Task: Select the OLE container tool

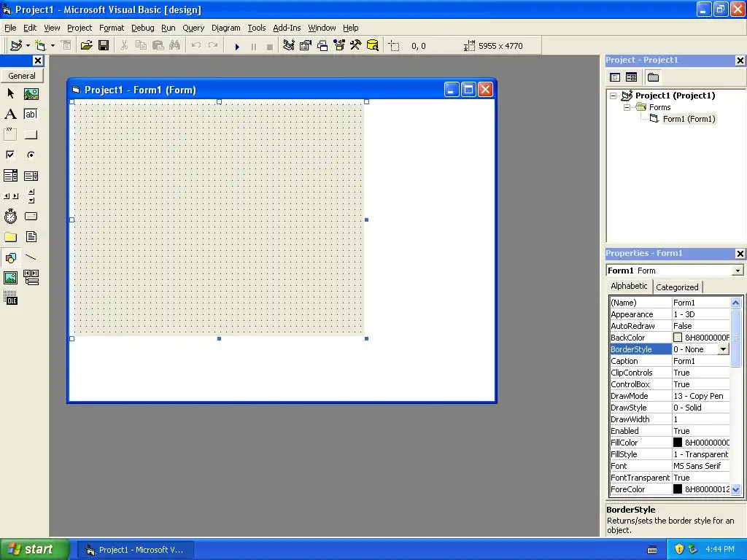Action: click(10, 298)
